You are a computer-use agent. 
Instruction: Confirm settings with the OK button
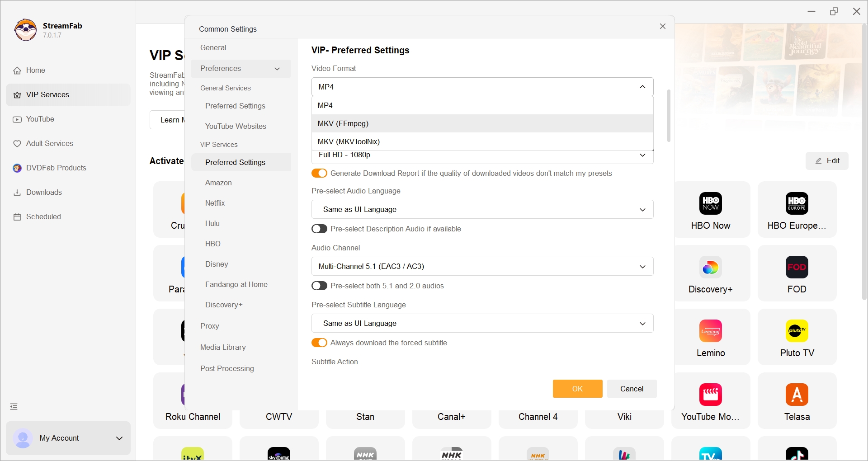pos(577,389)
